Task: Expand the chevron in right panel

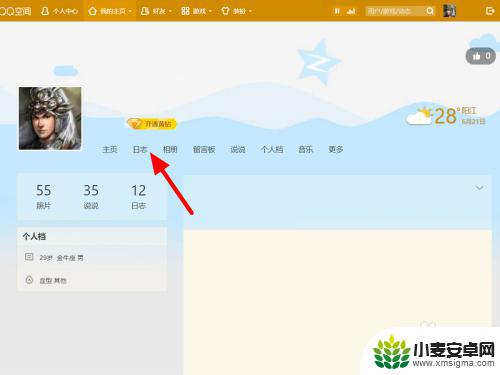Action: point(479,188)
